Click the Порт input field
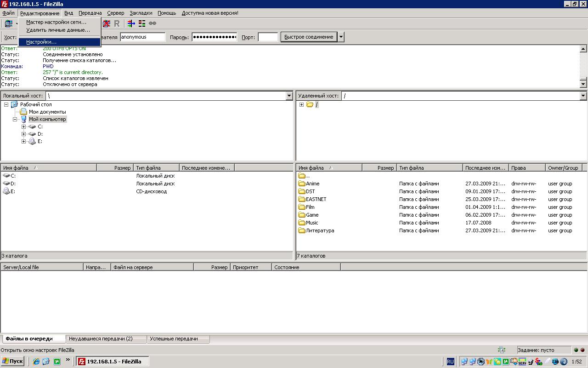Viewport: 588px width, 368px height. tap(268, 37)
